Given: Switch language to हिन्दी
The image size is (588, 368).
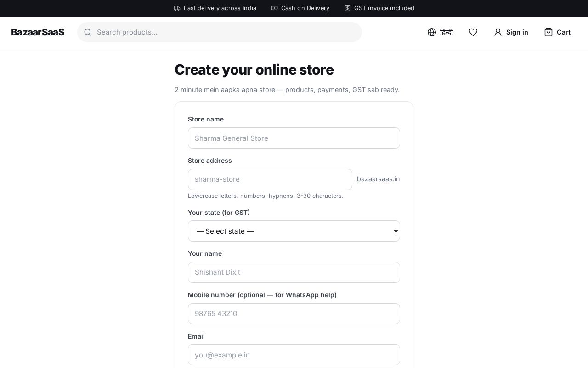Looking at the screenshot, I should (447, 32).
